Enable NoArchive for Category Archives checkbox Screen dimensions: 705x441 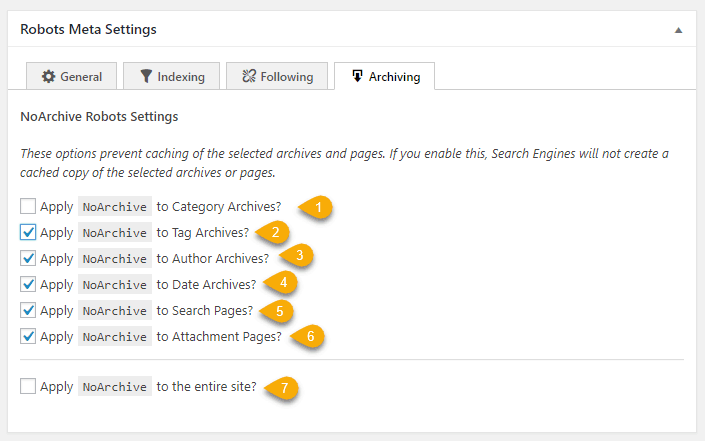click(x=28, y=207)
